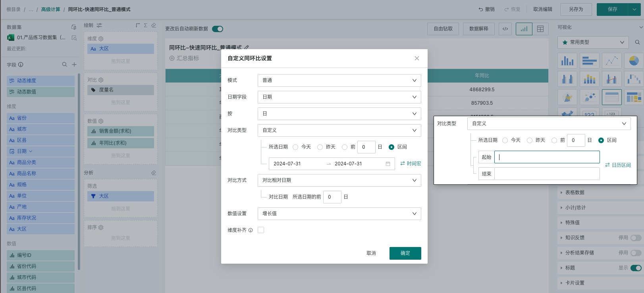Open the arrow dropdown beside 保存

coord(634,10)
